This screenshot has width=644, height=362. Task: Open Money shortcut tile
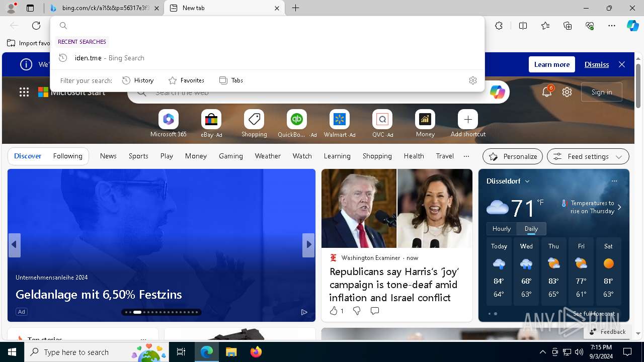[x=425, y=124]
